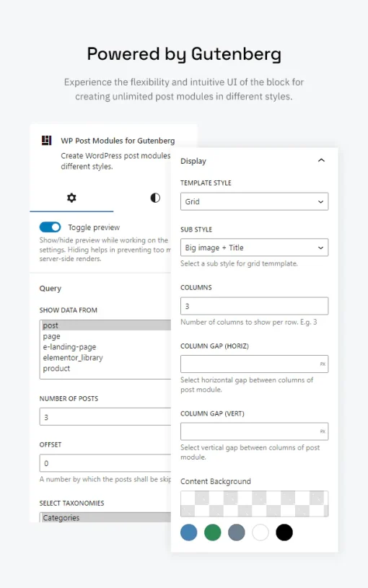Turn off the Toggle preview switch
Screen dimensions: 368x588
point(50,227)
